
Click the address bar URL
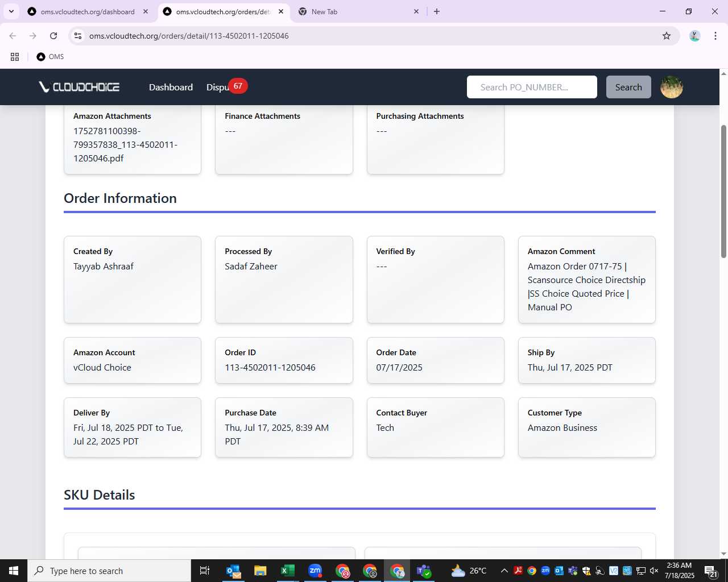(x=189, y=36)
